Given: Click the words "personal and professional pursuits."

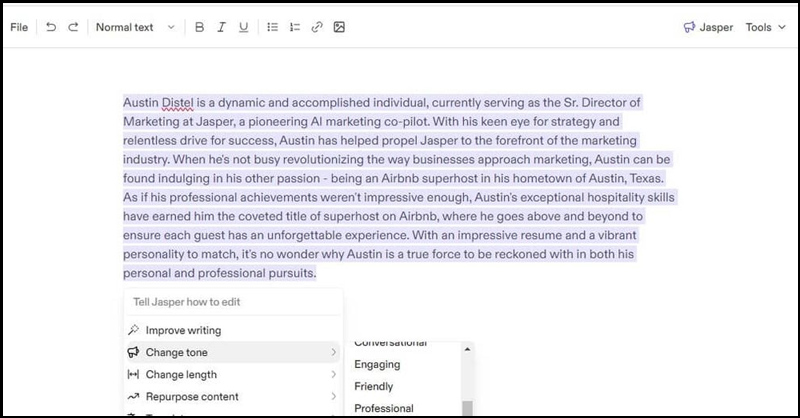Looking at the screenshot, I should (219, 273).
